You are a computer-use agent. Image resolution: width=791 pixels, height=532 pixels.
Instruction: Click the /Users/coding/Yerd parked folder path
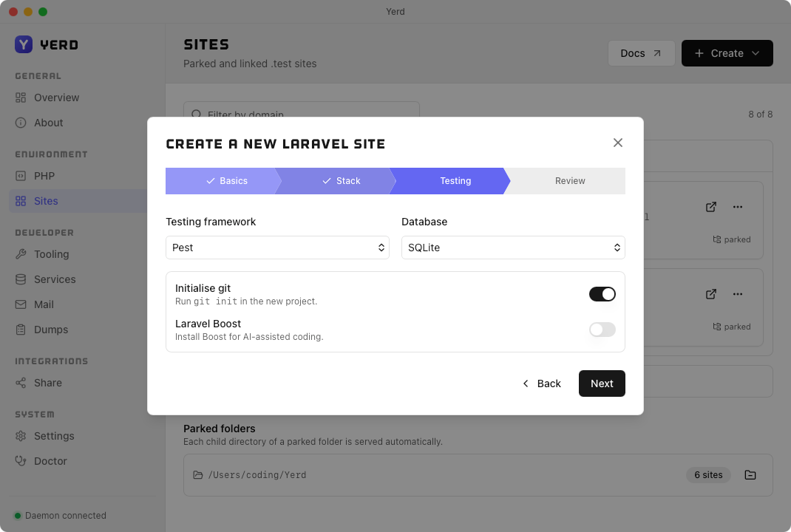tap(257, 475)
